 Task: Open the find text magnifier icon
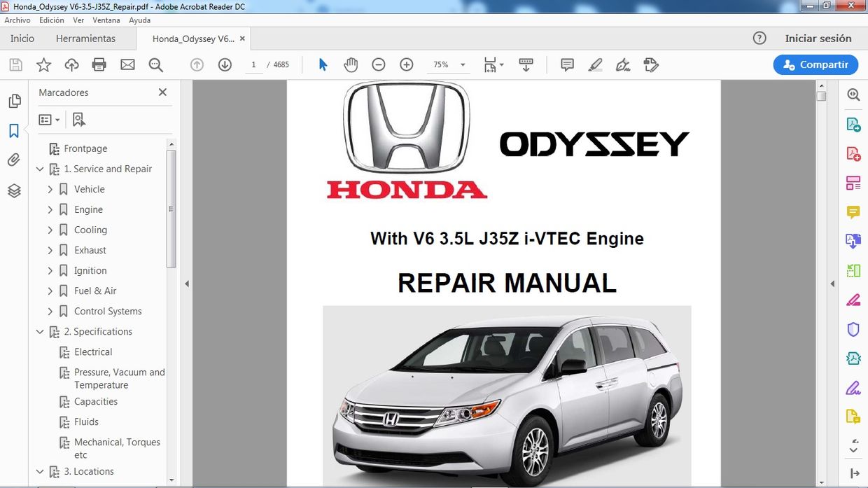[x=155, y=65]
